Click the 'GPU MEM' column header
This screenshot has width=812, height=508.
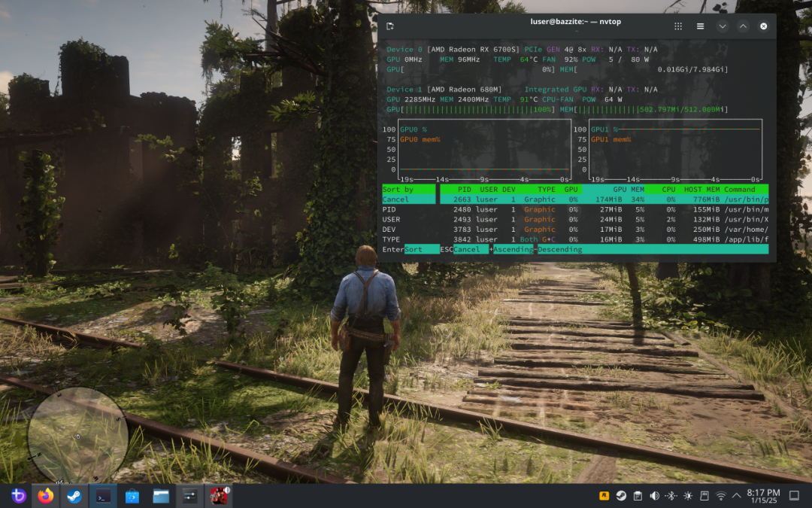628,189
